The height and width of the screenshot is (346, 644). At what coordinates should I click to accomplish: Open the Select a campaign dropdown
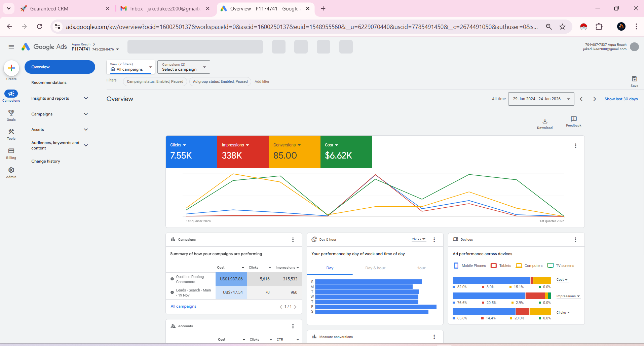click(x=184, y=67)
